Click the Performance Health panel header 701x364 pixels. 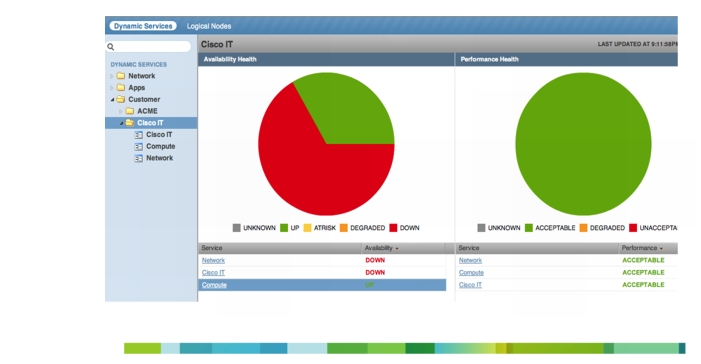click(566, 59)
